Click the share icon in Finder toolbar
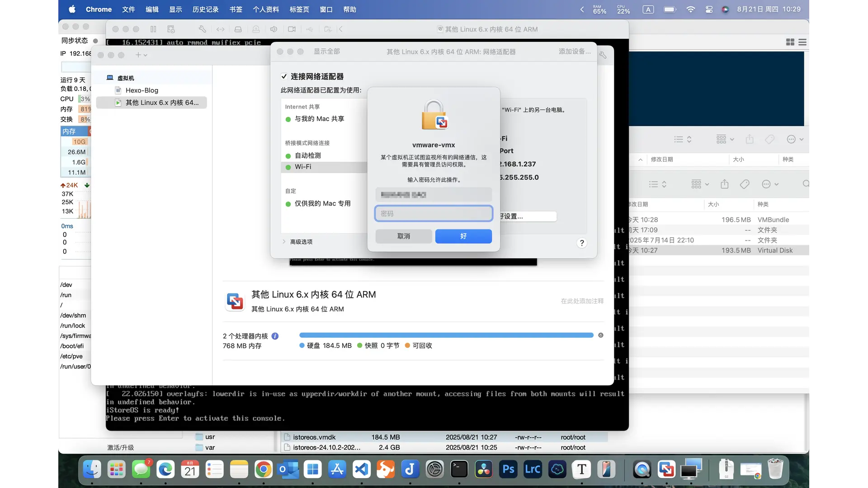 pos(725,184)
